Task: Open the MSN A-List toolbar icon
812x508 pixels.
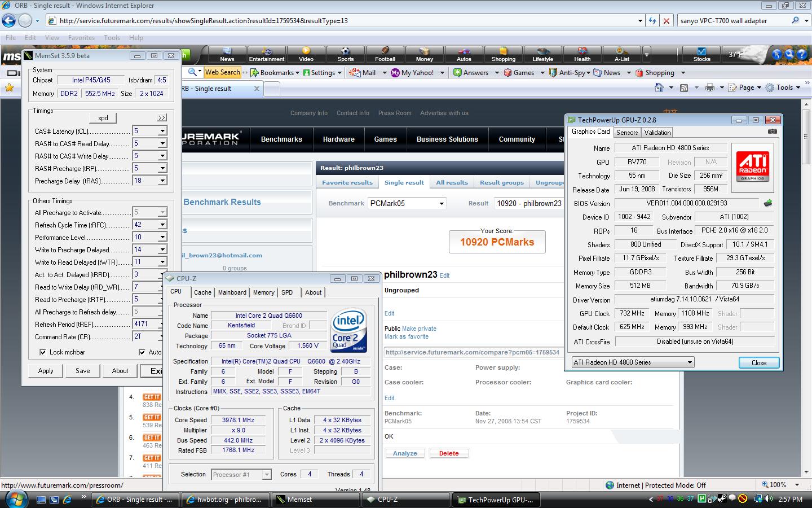Action: pyautogui.click(x=622, y=55)
